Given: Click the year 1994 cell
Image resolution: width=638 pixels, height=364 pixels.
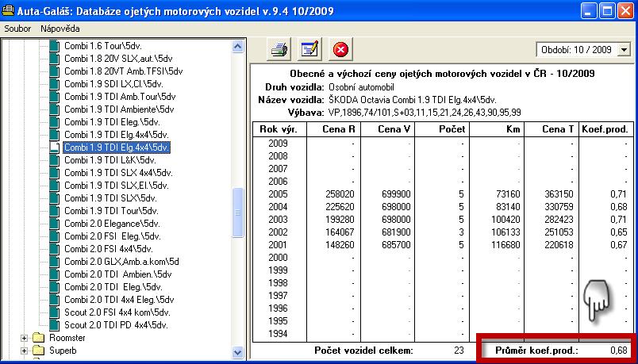Looking at the screenshot, I should click(x=278, y=334).
